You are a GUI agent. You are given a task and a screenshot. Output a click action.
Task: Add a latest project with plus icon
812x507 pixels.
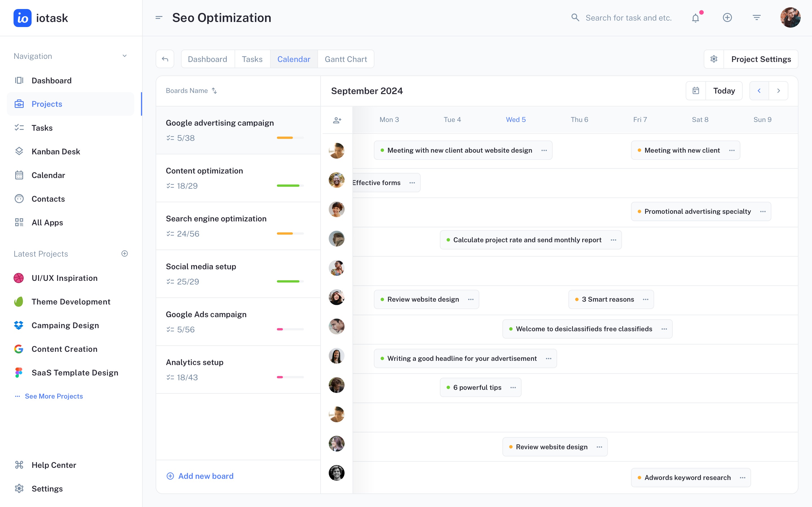click(x=125, y=253)
